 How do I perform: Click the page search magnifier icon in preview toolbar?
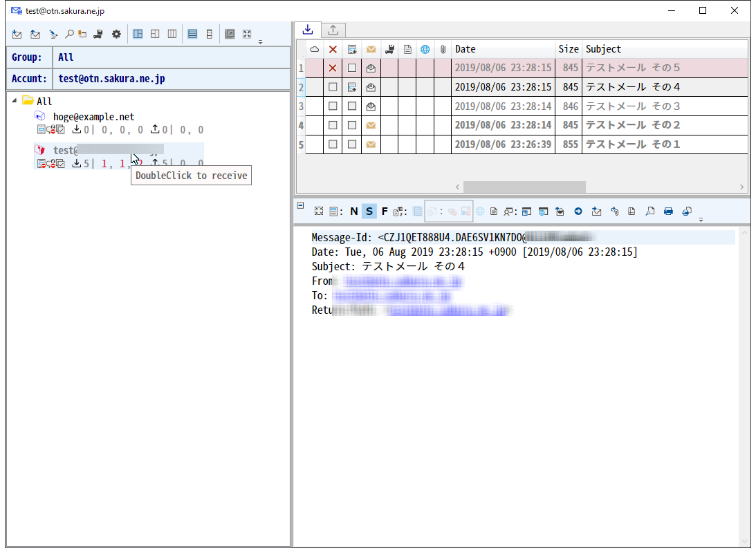point(650,212)
